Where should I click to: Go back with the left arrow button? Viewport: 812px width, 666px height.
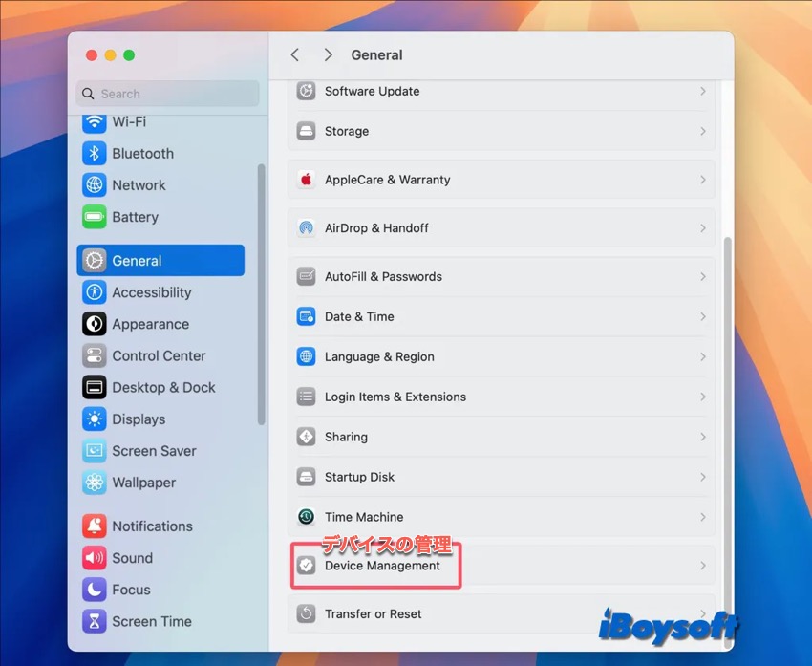295,55
